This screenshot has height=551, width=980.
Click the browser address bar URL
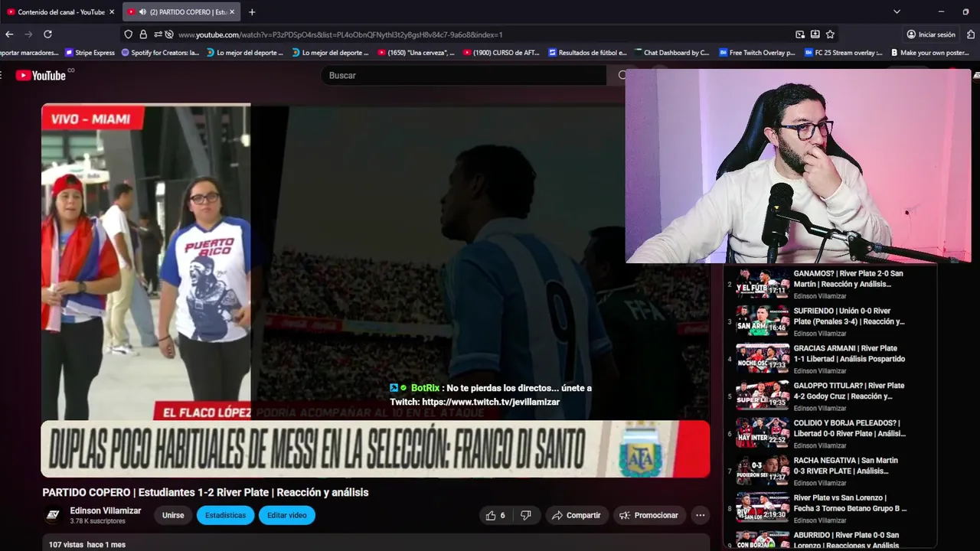click(x=340, y=34)
